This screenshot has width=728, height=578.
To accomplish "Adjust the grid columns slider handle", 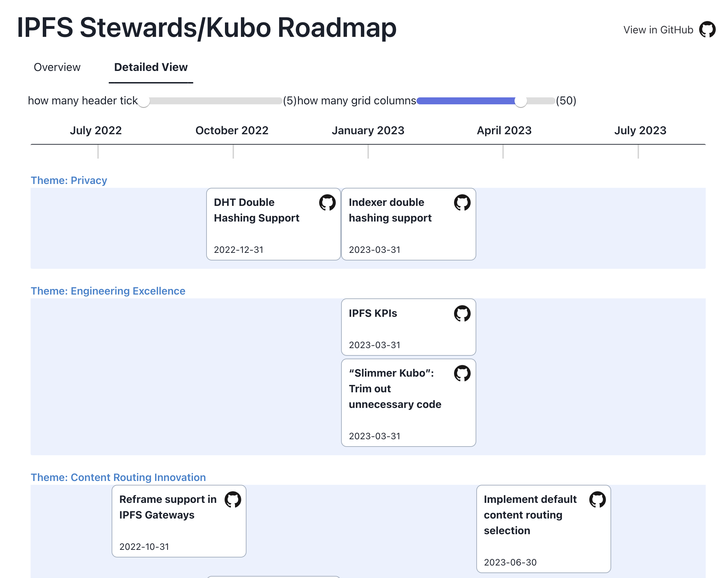I will click(521, 101).
